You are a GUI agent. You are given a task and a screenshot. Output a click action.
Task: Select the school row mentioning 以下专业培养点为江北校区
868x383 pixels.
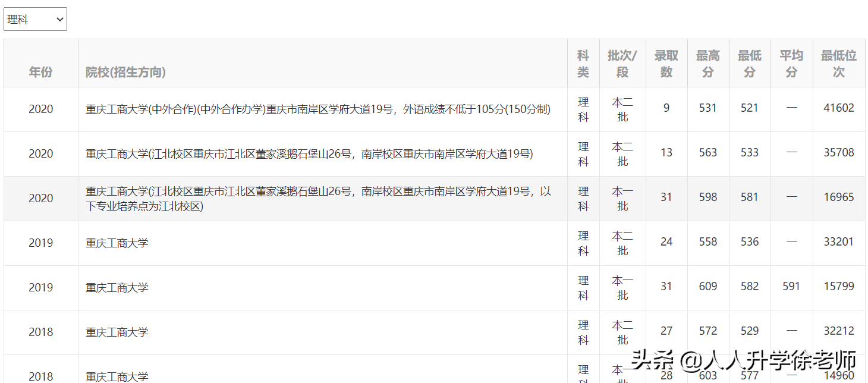tap(319, 199)
